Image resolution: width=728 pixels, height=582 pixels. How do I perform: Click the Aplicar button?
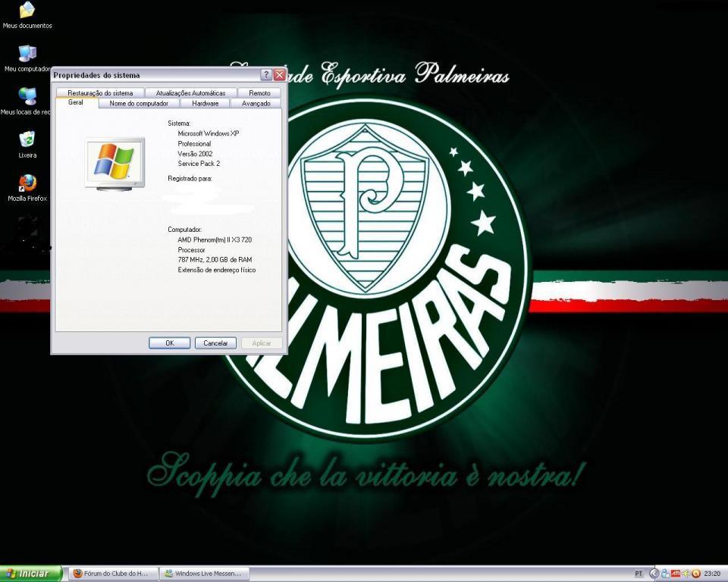(x=262, y=343)
